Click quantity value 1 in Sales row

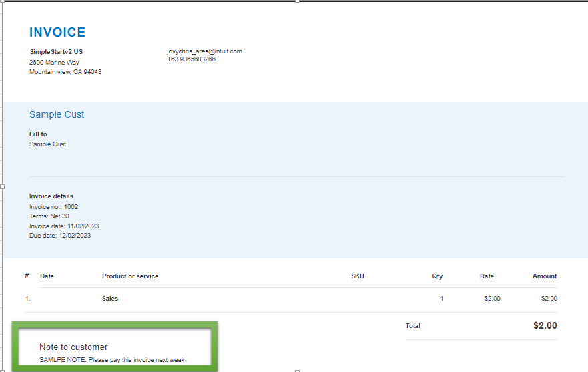tap(442, 299)
